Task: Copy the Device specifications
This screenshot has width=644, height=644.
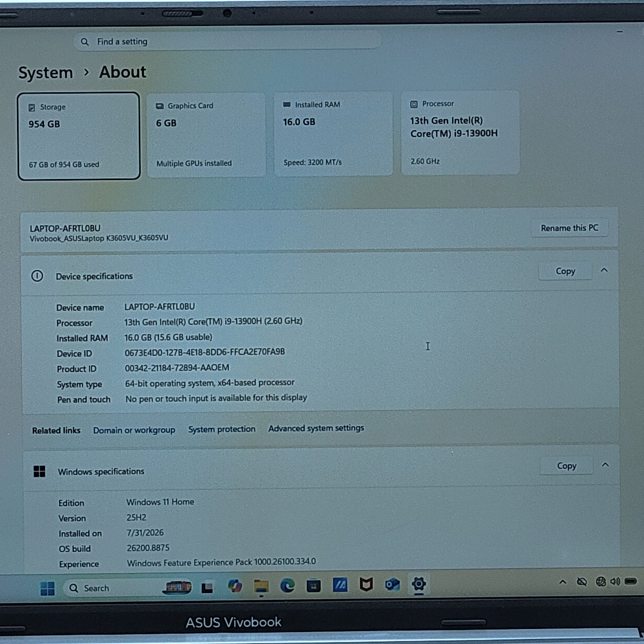Action: point(565,271)
